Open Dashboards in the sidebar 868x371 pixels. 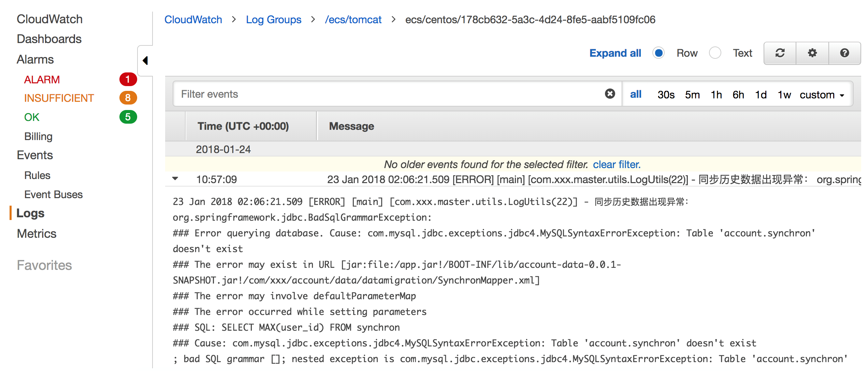49,39
